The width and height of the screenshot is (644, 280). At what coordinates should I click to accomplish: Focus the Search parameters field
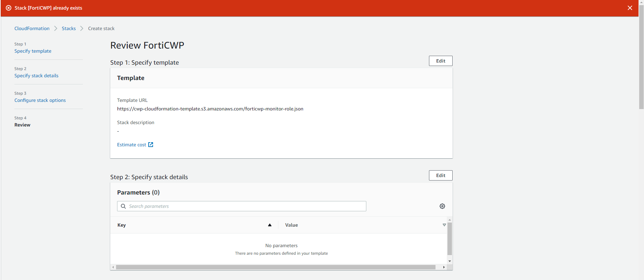(242, 206)
